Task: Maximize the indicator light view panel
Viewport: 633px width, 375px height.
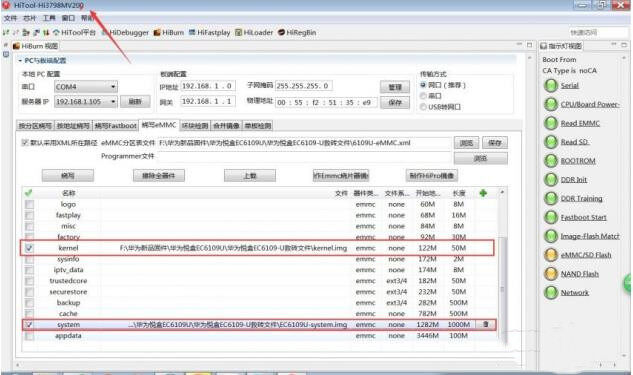Action: (624, 45)
